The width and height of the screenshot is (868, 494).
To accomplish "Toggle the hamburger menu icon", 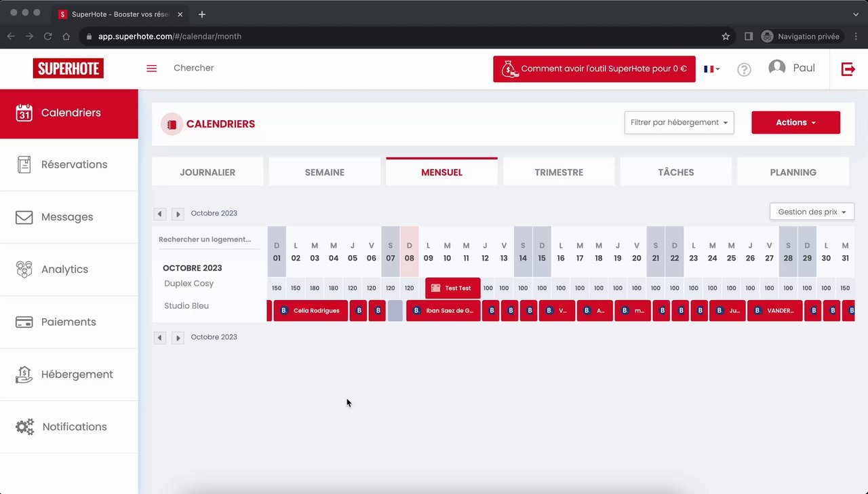I will tap(152, 69).
